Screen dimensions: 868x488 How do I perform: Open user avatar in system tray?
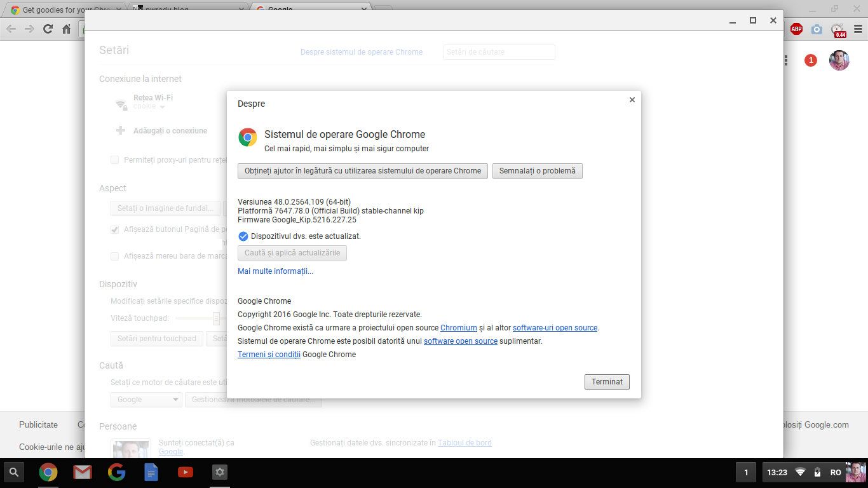click(x=855, y=472)
